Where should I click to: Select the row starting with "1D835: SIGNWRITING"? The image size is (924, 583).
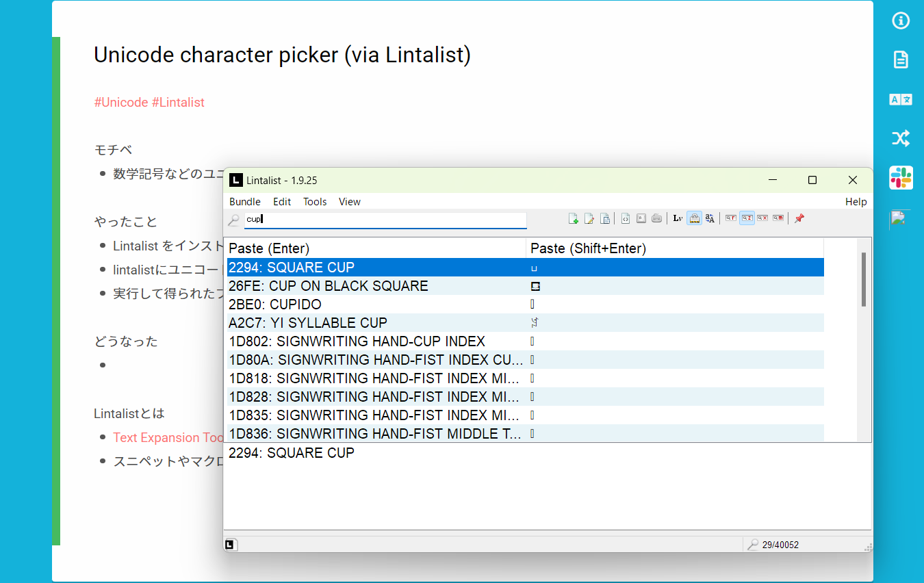click(x=525, y=415)
